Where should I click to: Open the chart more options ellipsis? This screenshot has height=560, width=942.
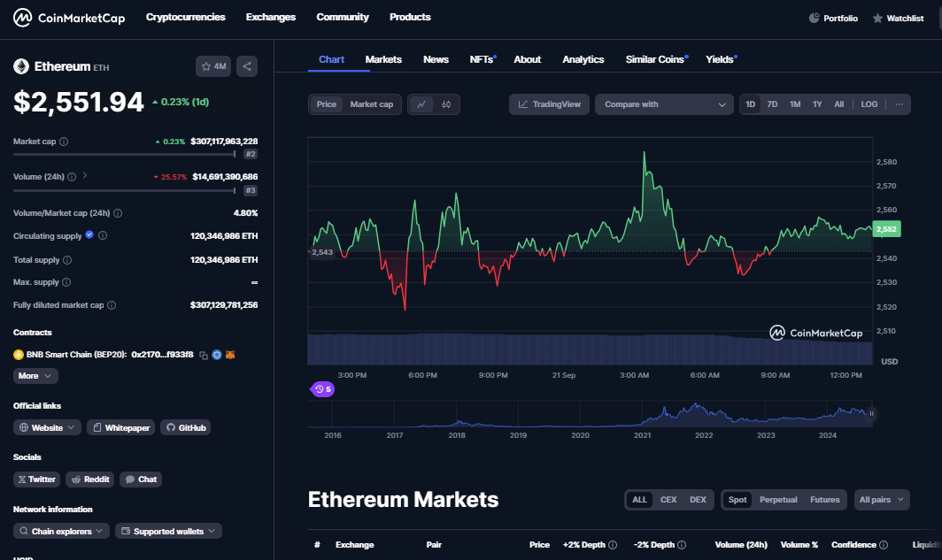tap(899, 104)
